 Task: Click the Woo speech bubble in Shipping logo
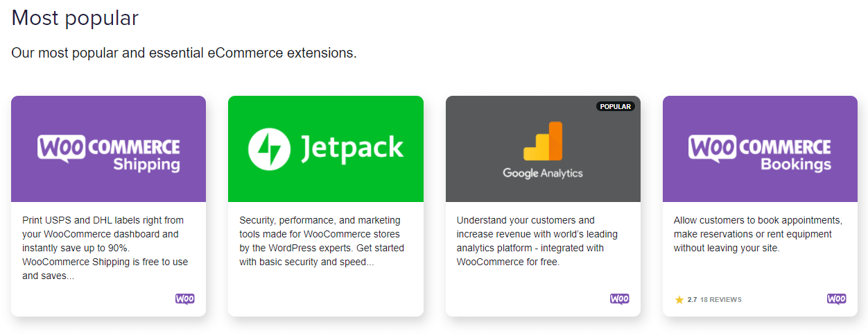tap(62, 149)
